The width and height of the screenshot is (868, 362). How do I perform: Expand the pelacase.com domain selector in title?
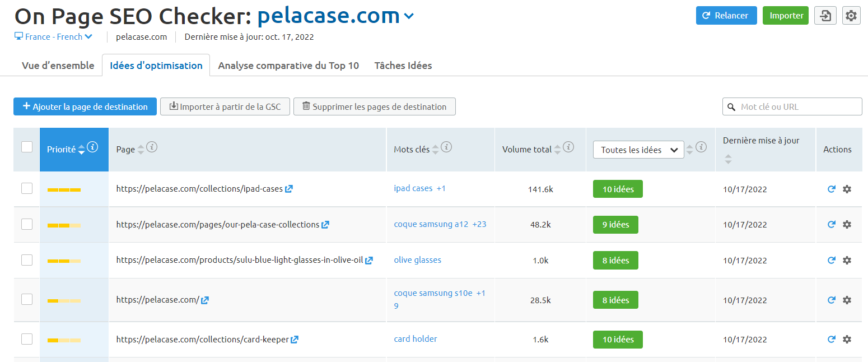coord(408,16)
